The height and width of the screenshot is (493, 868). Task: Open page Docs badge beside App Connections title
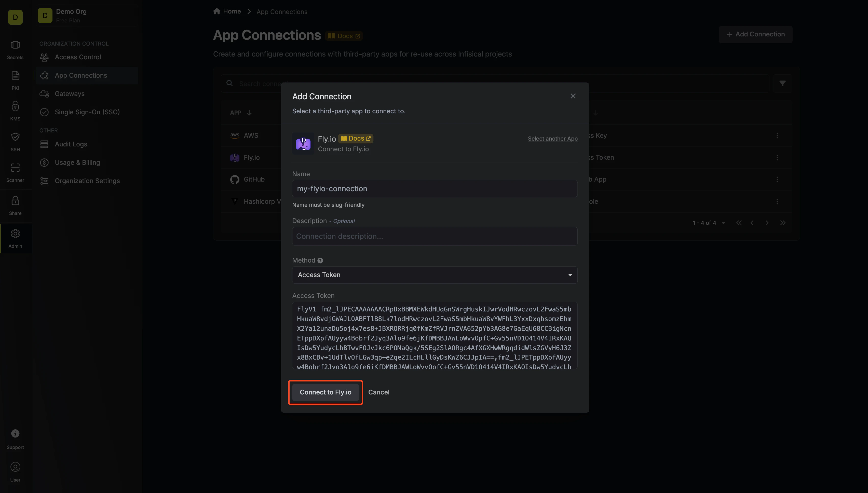[344, 36]
